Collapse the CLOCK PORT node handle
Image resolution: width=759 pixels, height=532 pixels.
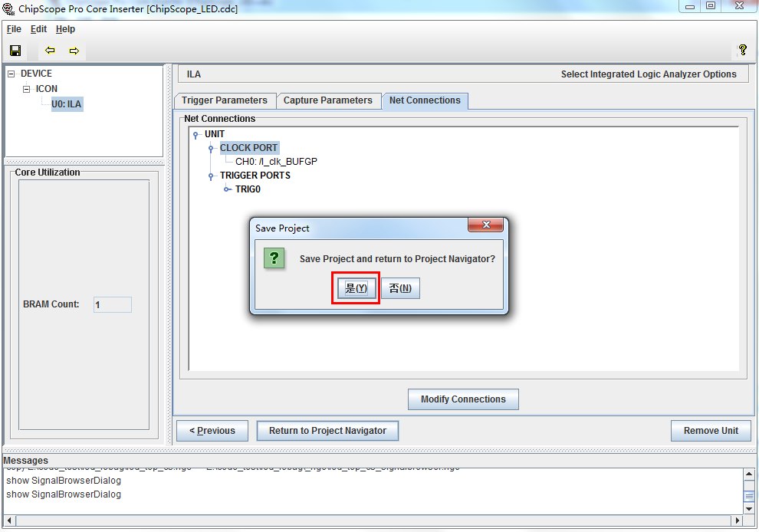coord(211,148)
